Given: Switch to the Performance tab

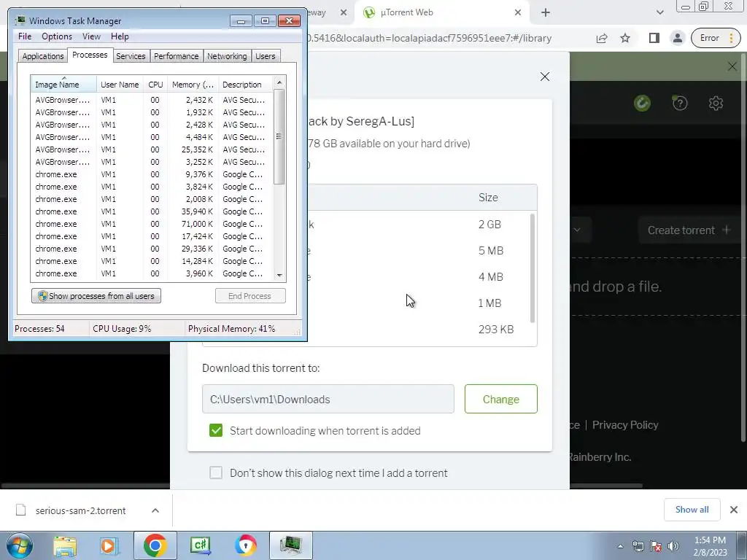Looking at the screenshot, I should coord(177,56).
